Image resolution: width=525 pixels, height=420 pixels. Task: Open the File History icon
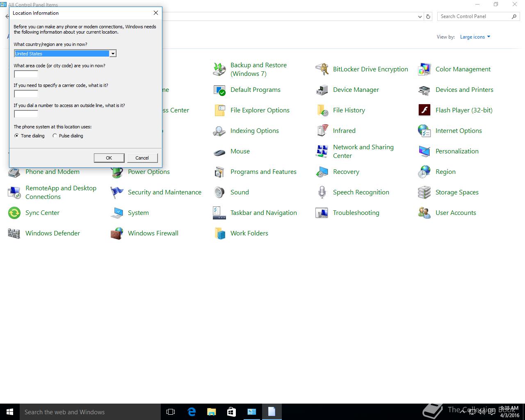coord(322,110)
